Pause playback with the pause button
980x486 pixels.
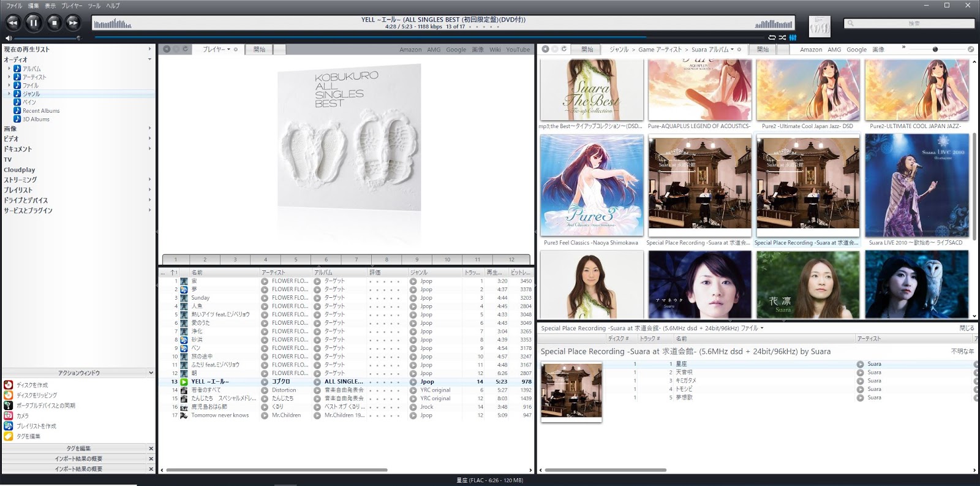coord(34,23)
